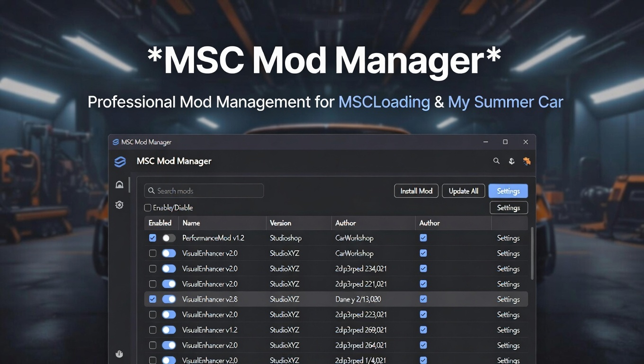Screen dimensions: 644x364
Task: Click the blue Settings button
Action: pos(508,191)
